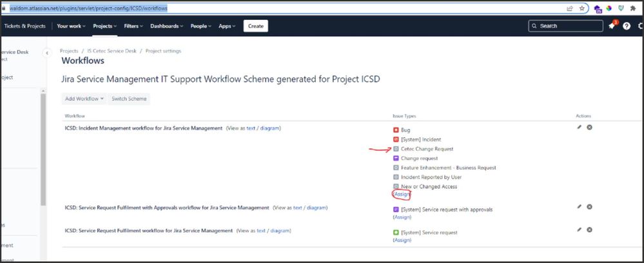
Task: Expand the Projects menu
Action: click(x=104, y=26)
